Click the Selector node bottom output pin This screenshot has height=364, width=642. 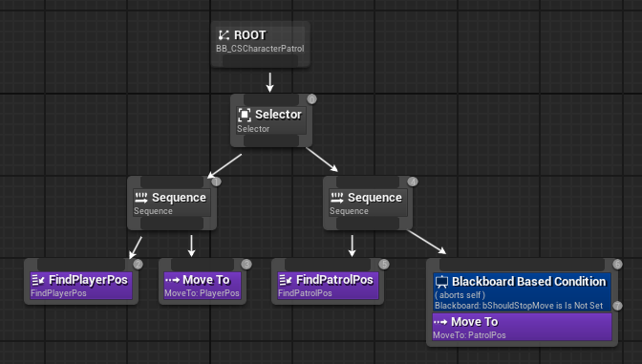tap(271, 140)
